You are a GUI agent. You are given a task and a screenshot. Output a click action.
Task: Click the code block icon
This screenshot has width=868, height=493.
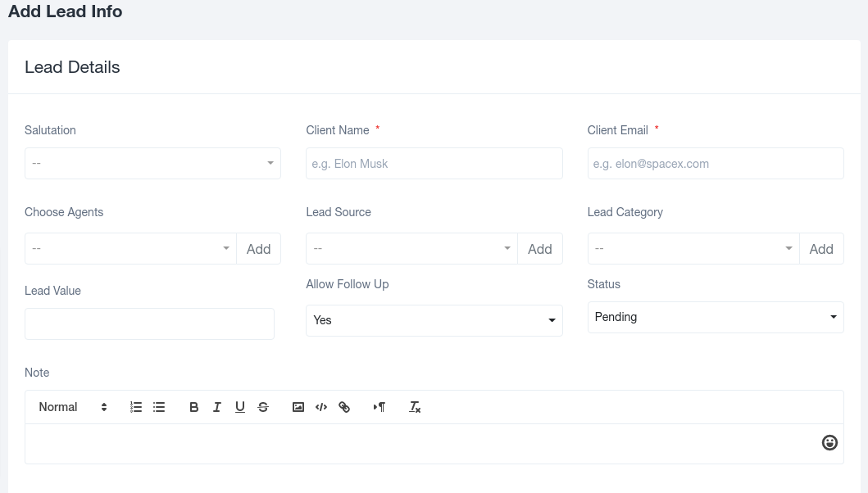321,407
